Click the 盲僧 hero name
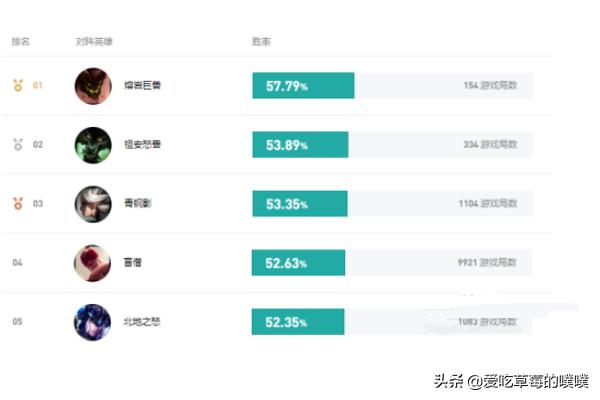The image size is (600, 400). (133, 262)
